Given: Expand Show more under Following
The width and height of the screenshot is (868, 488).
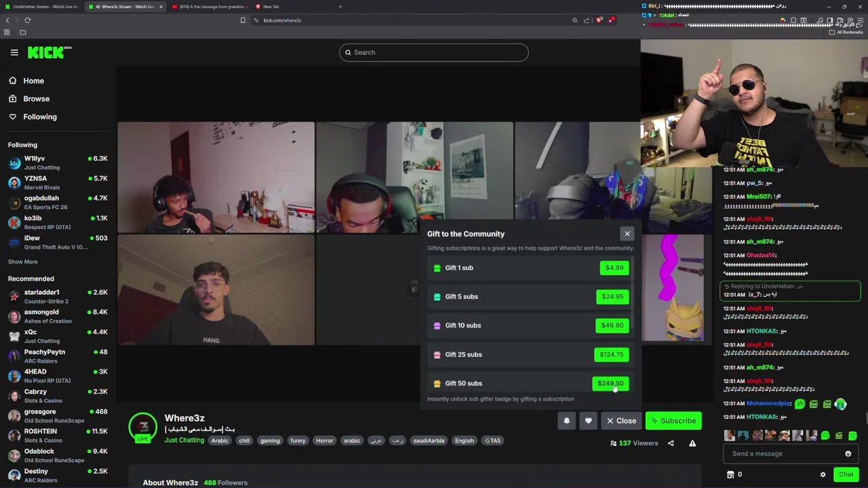Looking at the screenshot, I should pyautogui.click(x=22, y=262).
